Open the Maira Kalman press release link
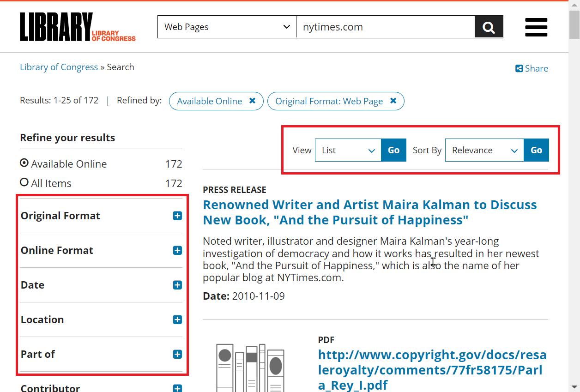The image size is (580, 392). click(370, 212)
